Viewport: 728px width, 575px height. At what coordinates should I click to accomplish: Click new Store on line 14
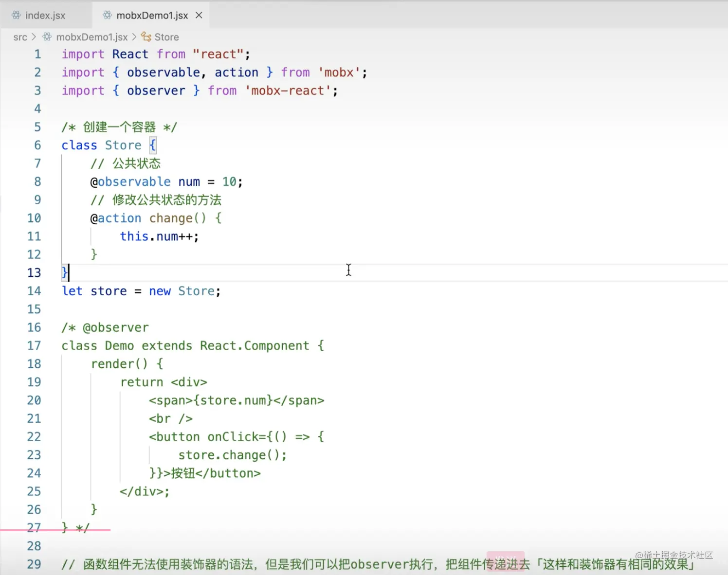tap(182, 291)
